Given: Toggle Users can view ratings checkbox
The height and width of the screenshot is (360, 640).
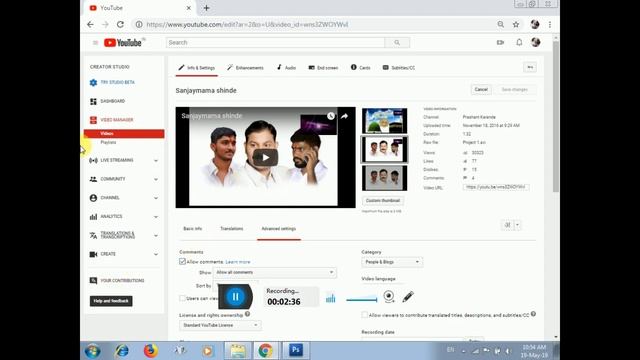Looking at the screenshot, I should click(182, 298).
